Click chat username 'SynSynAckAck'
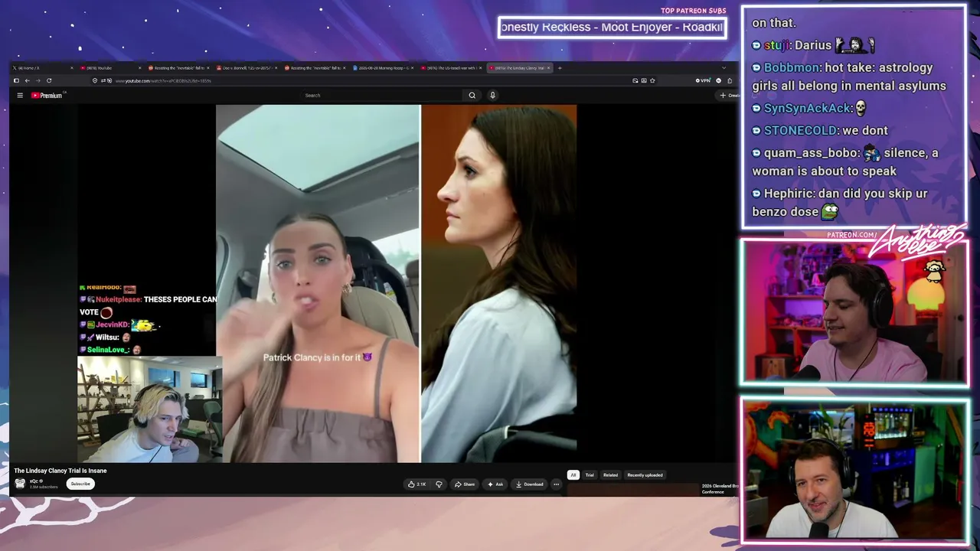This screenshot has width=980, height=551. point(807,109)
